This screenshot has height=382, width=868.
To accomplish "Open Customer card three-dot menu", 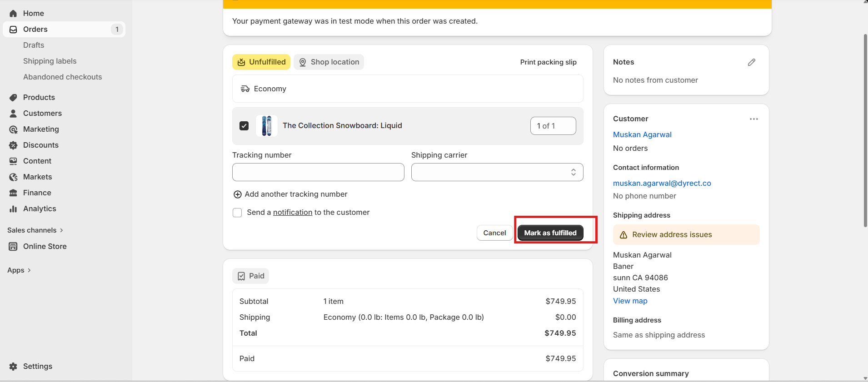I will (753, 119).
